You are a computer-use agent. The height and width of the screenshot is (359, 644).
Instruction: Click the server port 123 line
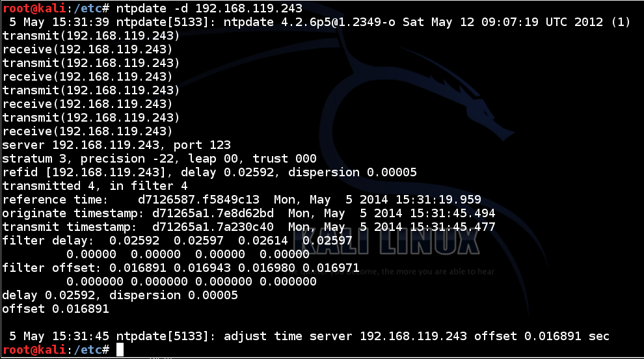tap(116, 145)
